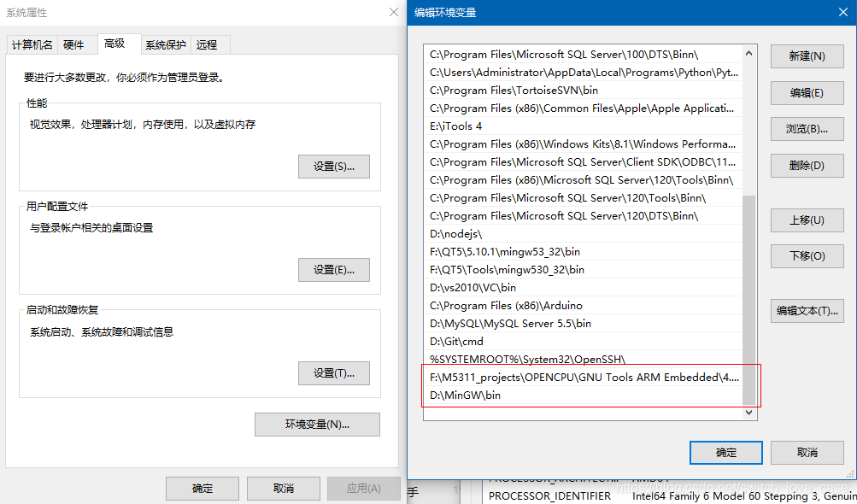Select the Arduino path entry
The height and width of the screenshot is (504, 857).
pyautogui.click(x=584, y=306)
